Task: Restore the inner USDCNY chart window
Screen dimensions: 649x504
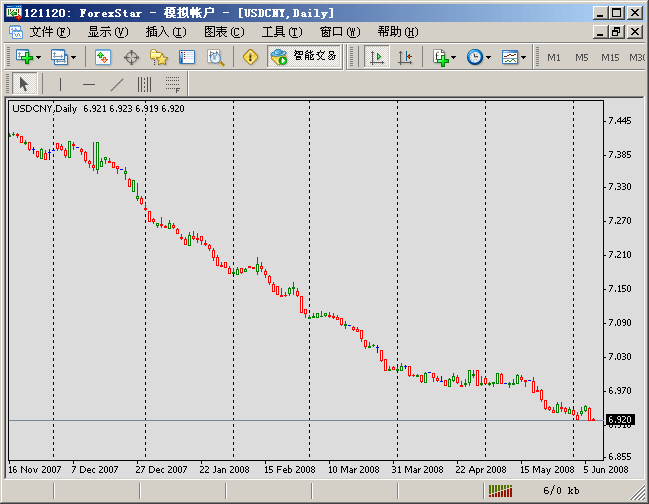Action: (x=617, y=32)
